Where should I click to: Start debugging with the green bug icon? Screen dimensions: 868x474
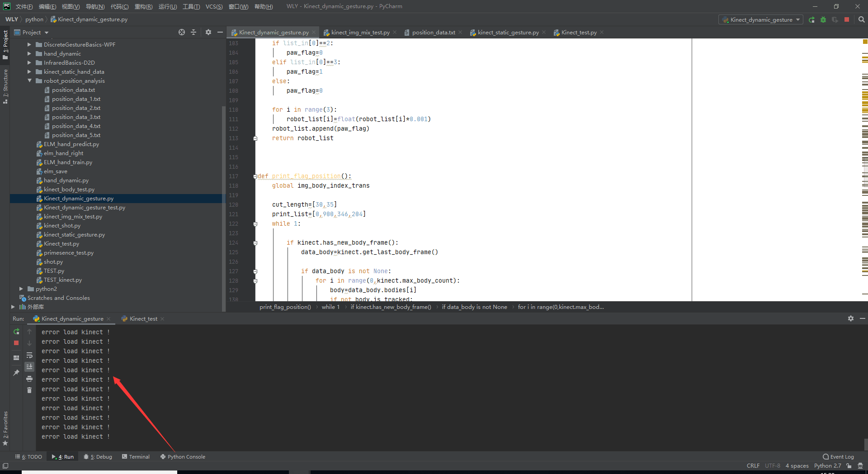point(823,19)
